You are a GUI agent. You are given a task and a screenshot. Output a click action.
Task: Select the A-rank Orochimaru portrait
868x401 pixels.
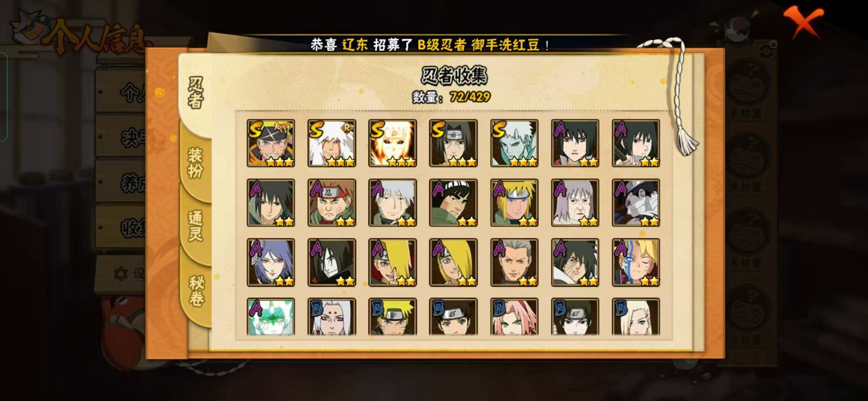click(332, 263)
